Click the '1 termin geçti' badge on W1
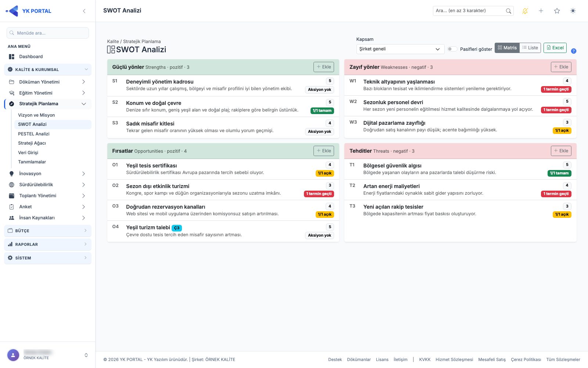The height and width of the screenshot is (368, 588). point(557,89)
